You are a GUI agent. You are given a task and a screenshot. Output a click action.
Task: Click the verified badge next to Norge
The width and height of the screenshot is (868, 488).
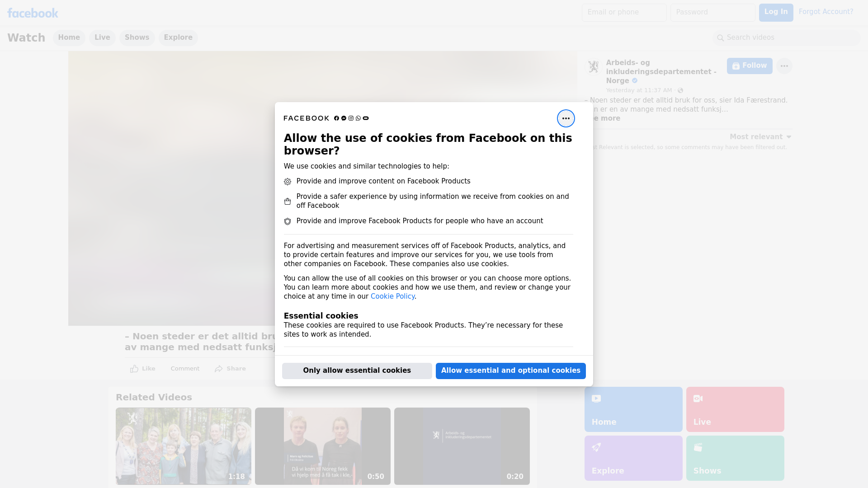pos(635,81)
